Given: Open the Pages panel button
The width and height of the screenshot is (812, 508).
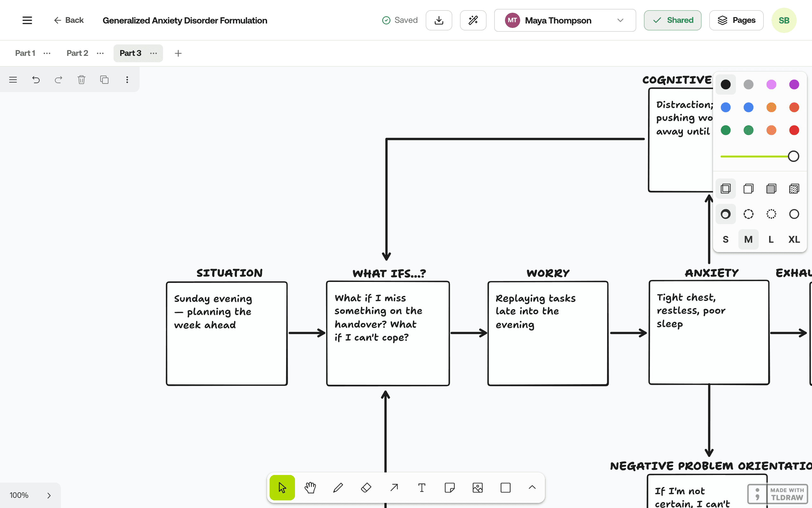Looking at the screenshot, I should pos(736,20).
